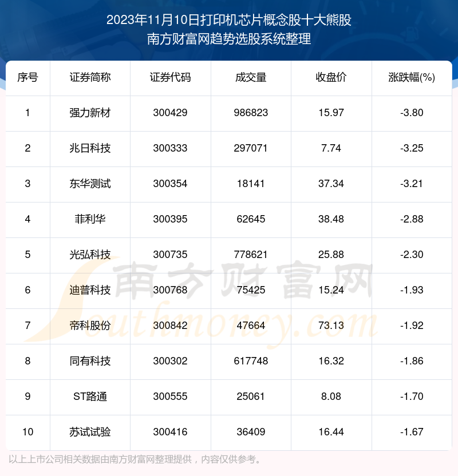Image resolution: width=458 pixels, height=476 pixels.
Task: Click change value '-1.93'
Action: (x=412, y=290)
